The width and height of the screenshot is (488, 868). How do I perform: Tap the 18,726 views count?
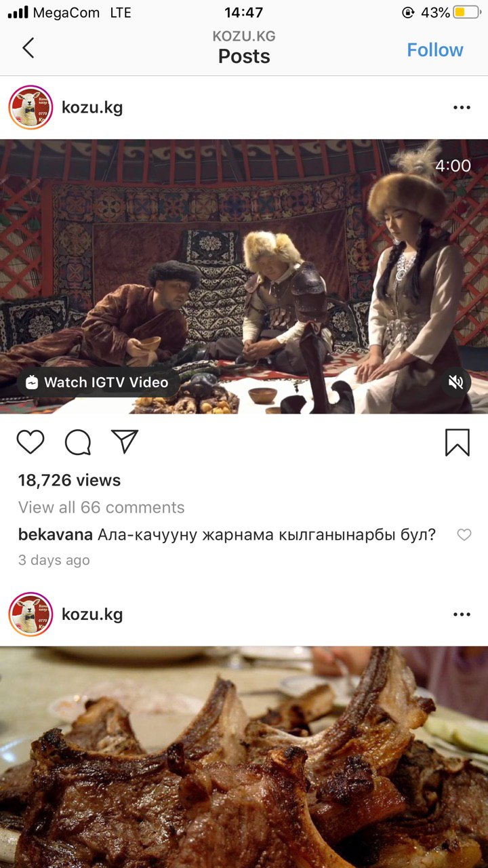70,480
